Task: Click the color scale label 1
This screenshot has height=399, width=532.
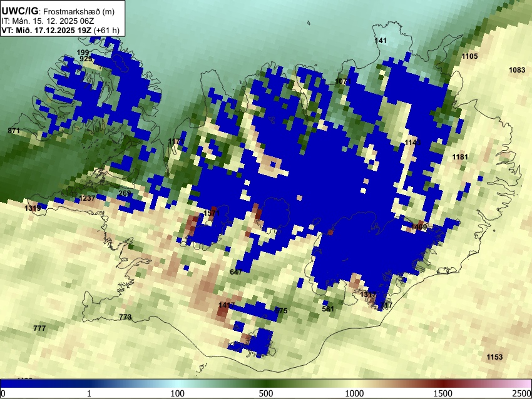Action: click(x=89, y=393)
